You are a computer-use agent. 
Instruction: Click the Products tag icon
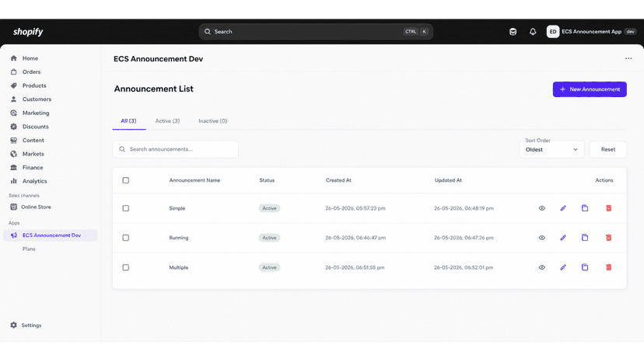(13, 85)
